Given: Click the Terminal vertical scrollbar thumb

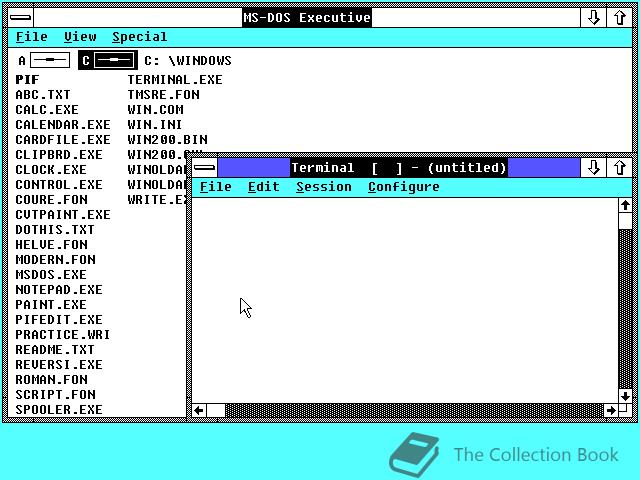Looking at the screenshot, I should click(x=625, y=221).
